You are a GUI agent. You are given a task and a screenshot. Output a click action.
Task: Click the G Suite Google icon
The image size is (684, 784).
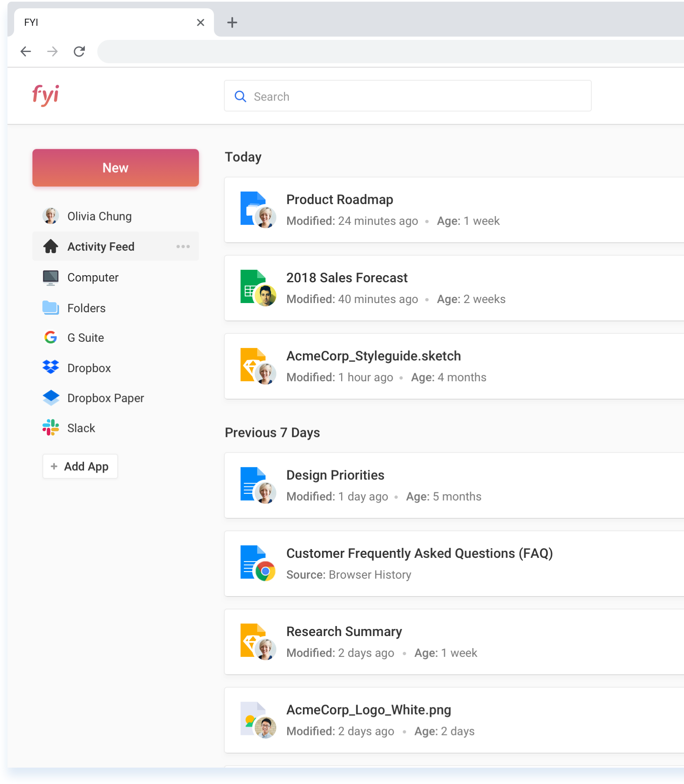point(51,338)
